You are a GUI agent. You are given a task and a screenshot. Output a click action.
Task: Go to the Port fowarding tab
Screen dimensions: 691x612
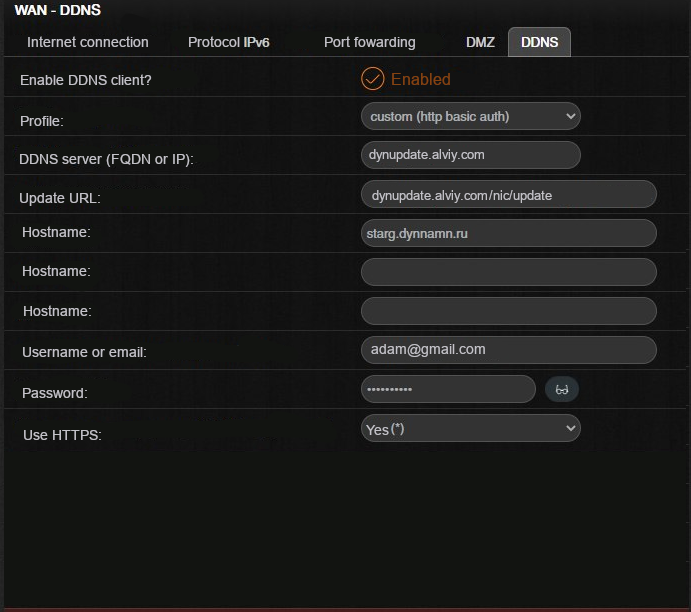tap(370, 42)
